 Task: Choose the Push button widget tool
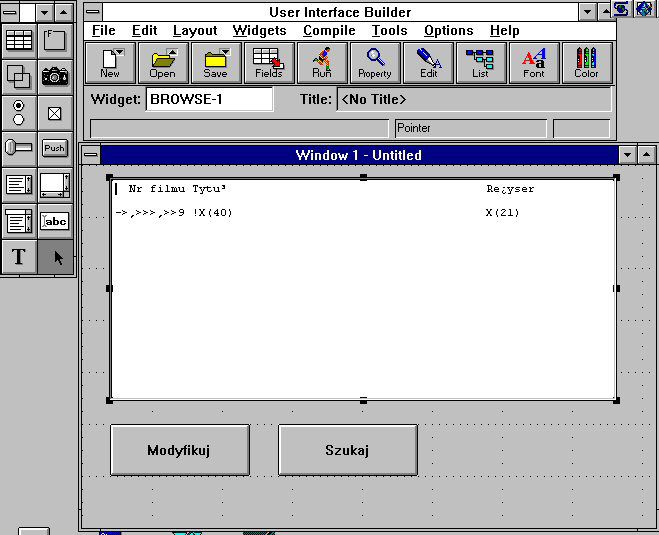(55, 148)
